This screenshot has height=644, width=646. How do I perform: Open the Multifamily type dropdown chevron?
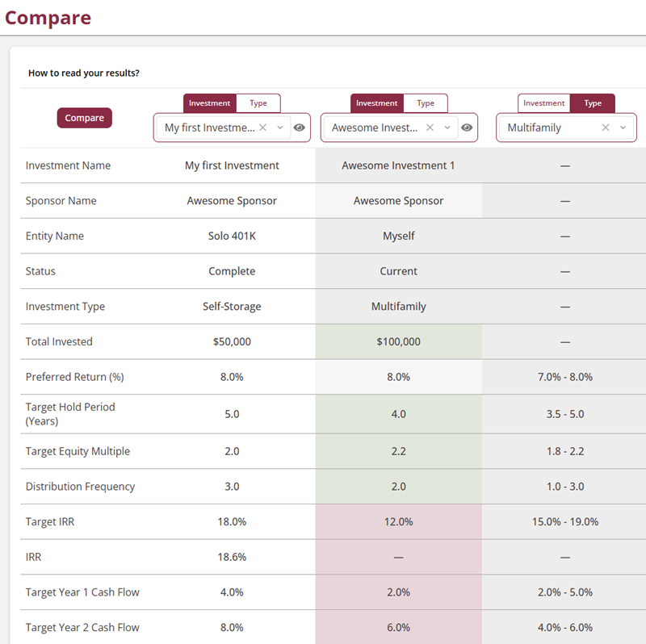tap(623, 128)
